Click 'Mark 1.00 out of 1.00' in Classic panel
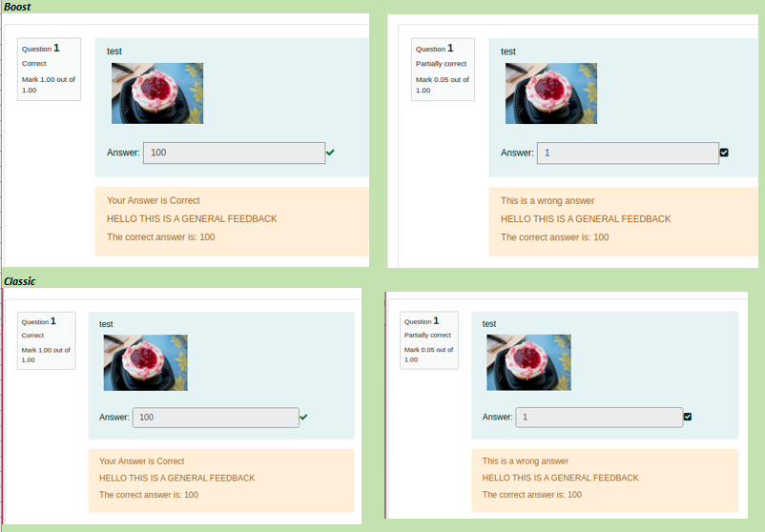The image size is (765, 532). coord(46,355)
